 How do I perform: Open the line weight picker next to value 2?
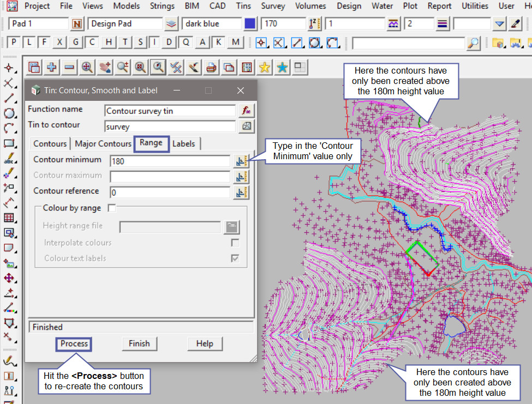point(443,24)
